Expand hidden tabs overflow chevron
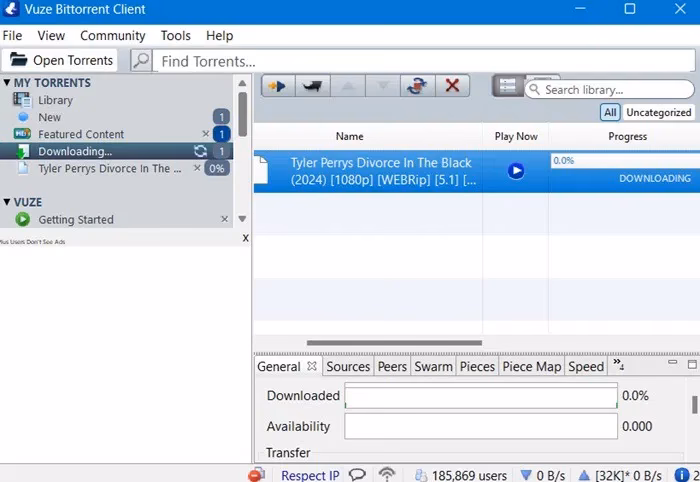The width and height of the screenshot is (700, 482). pos(618,364)
